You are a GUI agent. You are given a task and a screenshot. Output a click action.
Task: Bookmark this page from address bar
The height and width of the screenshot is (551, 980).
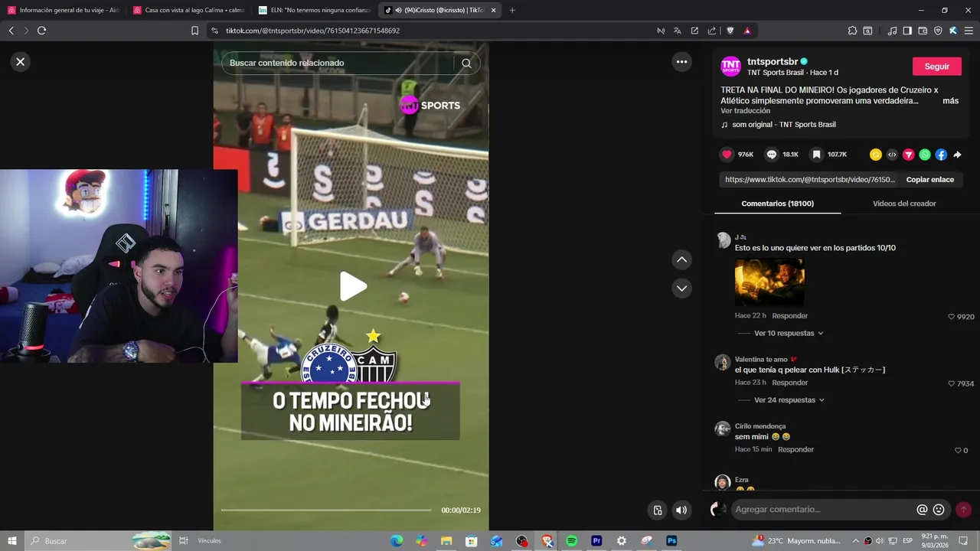[194, 31]
